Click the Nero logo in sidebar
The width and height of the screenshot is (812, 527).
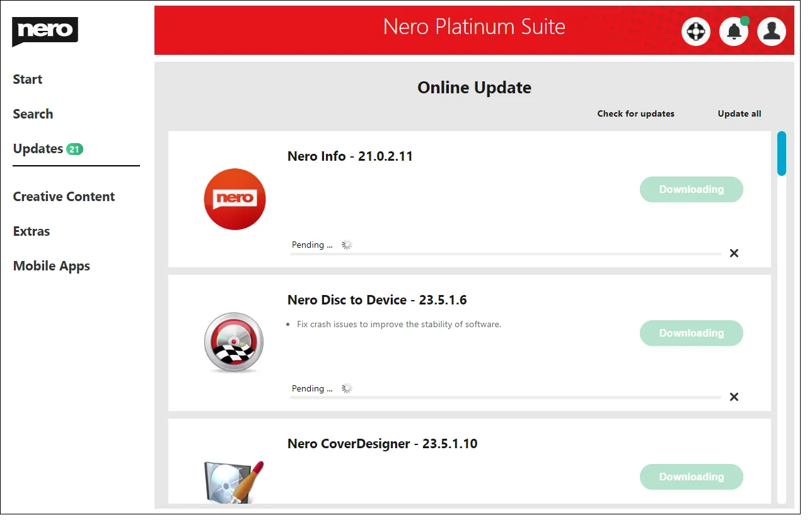45,32
